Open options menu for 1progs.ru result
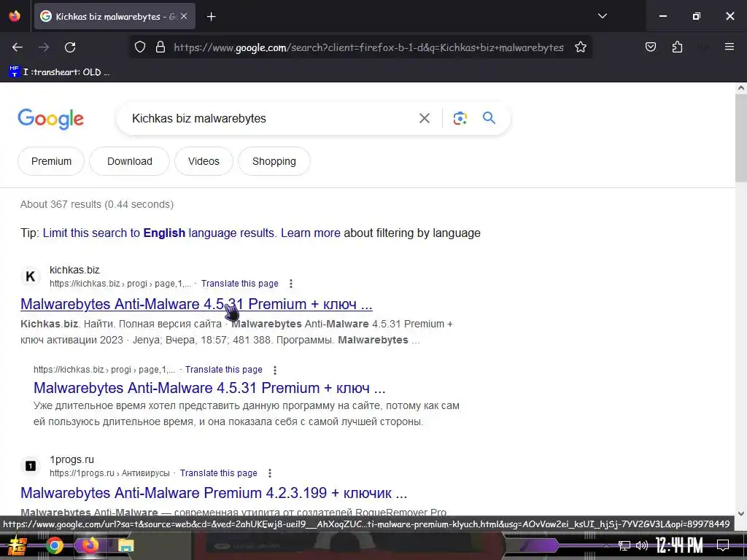 tap(270, 473)
